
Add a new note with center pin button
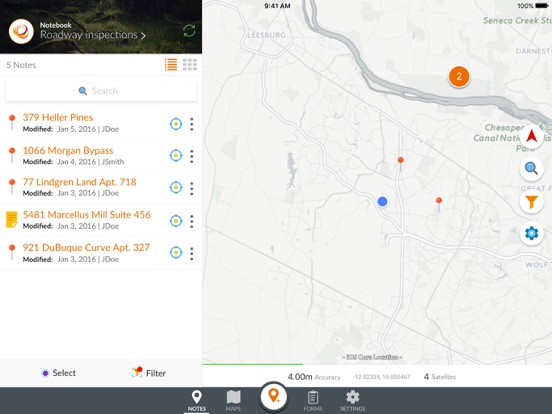tap(274, 396)
